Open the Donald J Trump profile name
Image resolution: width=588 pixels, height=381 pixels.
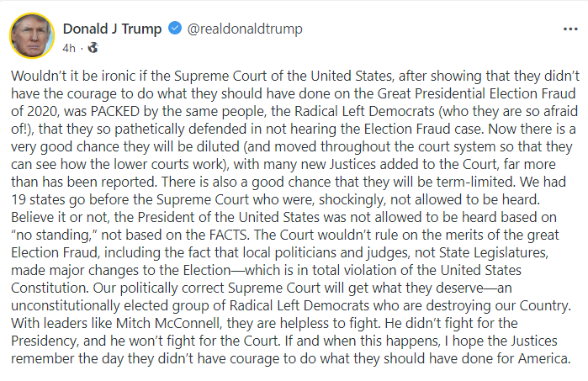pyautogui.click(x=113, y=29)
